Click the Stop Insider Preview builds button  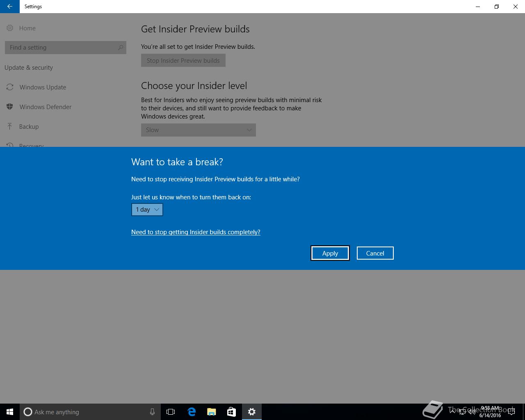click(183, 60)
